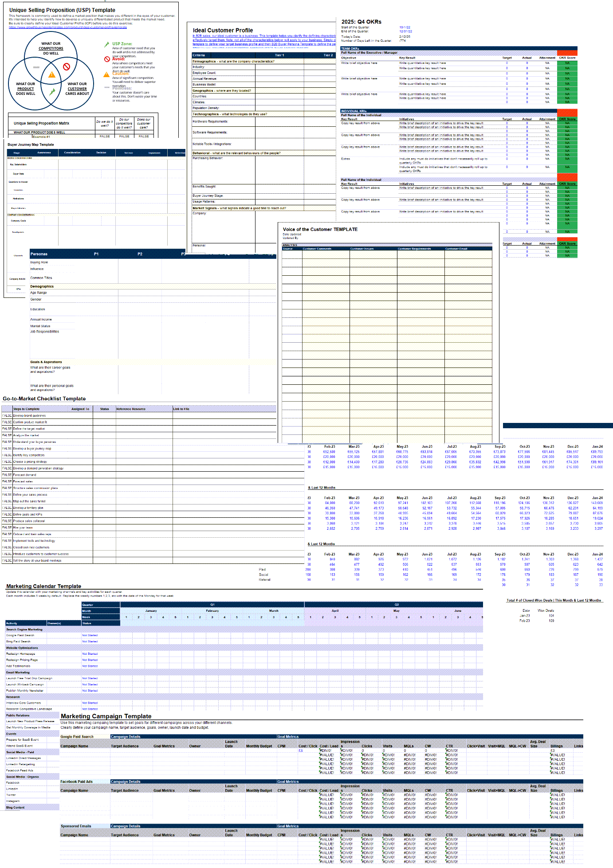Select the Tier 1 column header in the Ideal Customer Profile
Screen dimensions: 613x868
tap(279, 55)
